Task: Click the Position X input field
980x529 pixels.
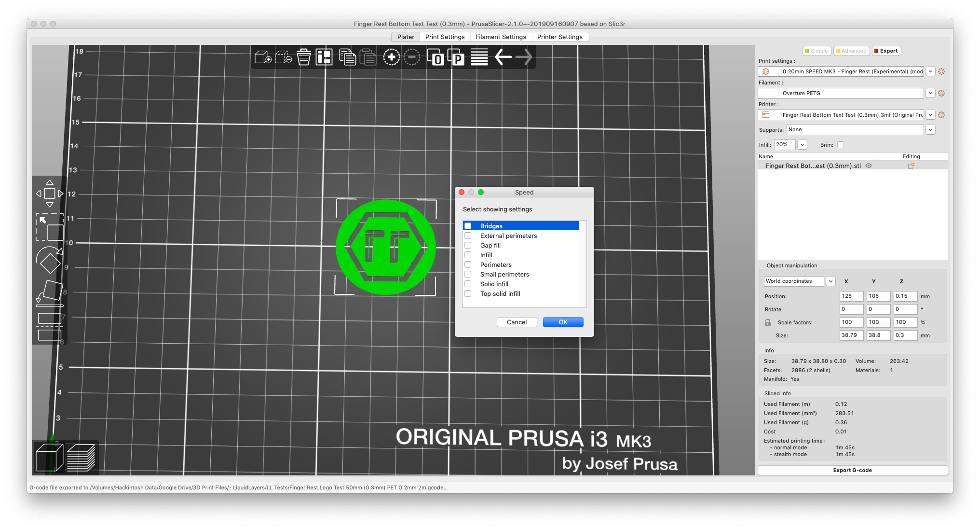Action: point(851,296)
